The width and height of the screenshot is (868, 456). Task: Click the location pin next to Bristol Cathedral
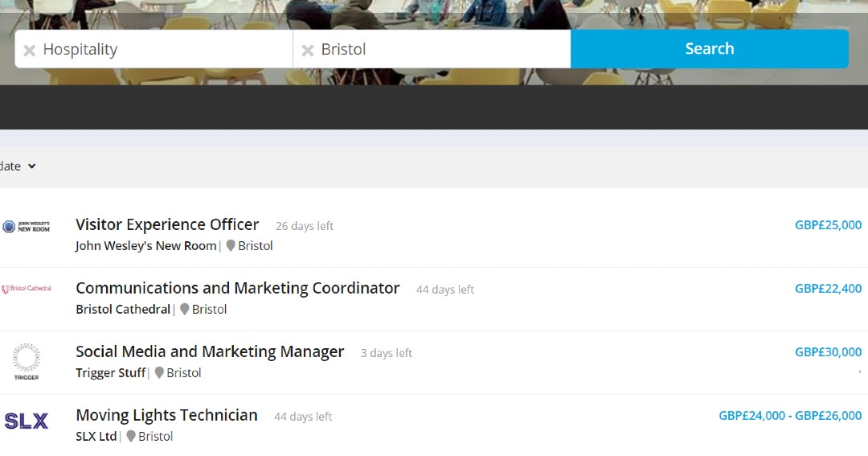tap(184, 309)
